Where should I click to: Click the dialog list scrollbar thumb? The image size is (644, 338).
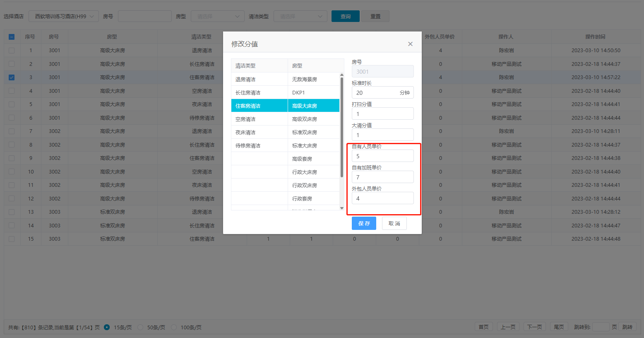(342, 128)
